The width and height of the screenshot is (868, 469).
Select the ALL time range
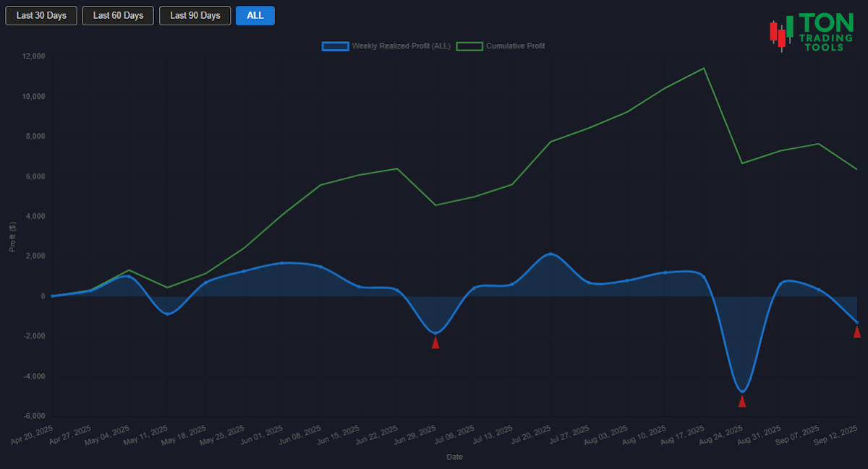[255, 16]
